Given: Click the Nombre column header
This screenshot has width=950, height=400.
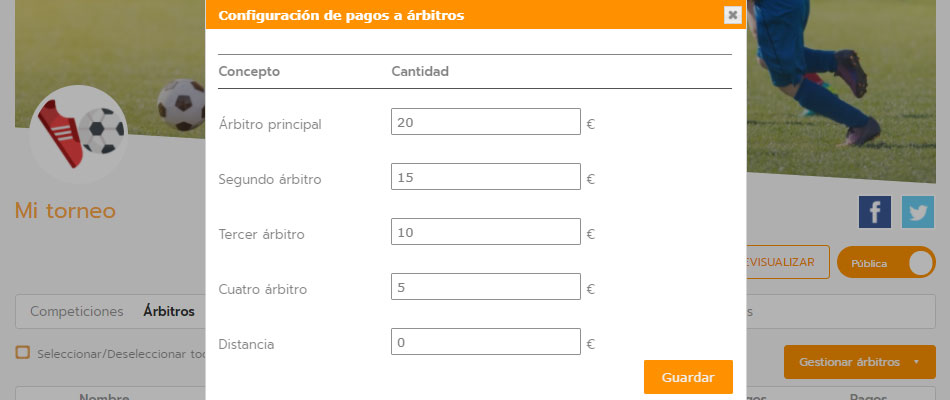Looking at the screenshot, I should coord(105,396).
